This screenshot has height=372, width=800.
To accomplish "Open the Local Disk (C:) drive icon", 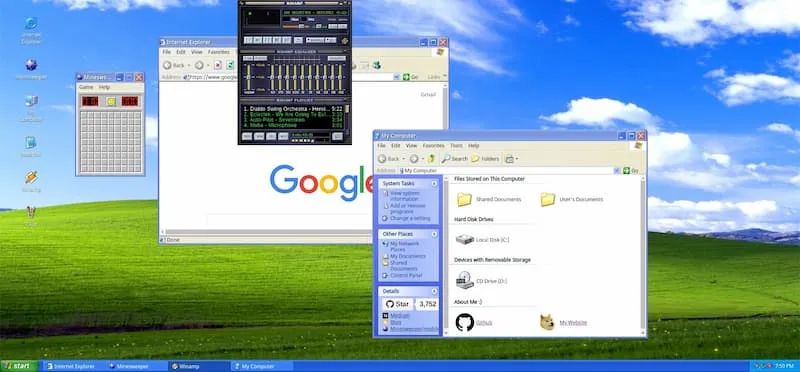I will [x=464, y=239].
